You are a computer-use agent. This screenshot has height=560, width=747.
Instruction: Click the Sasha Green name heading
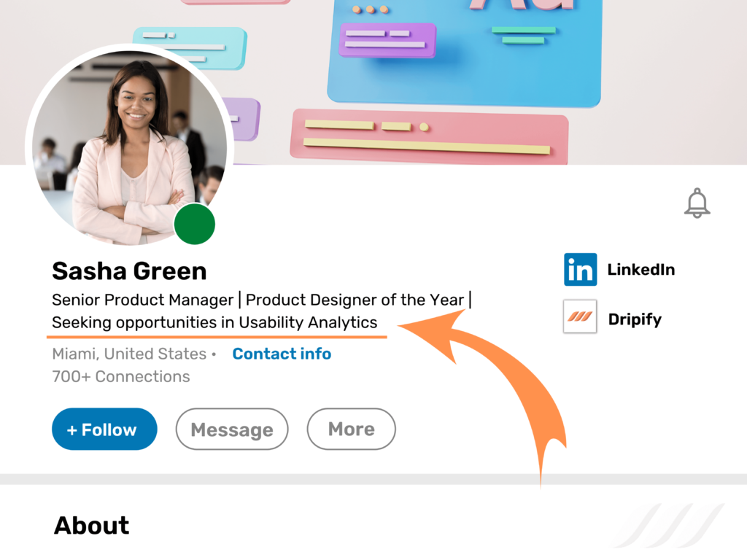point(129,271)
